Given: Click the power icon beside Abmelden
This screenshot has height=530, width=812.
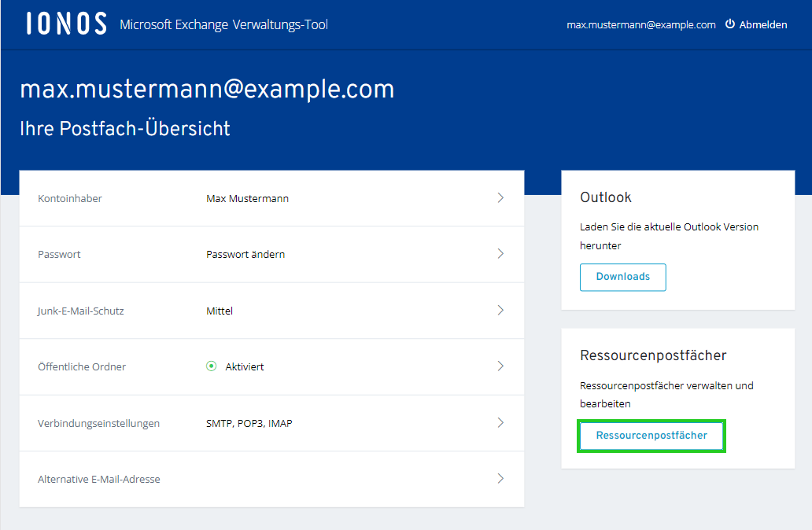Looking at the screenshot, I should [729, 24].
